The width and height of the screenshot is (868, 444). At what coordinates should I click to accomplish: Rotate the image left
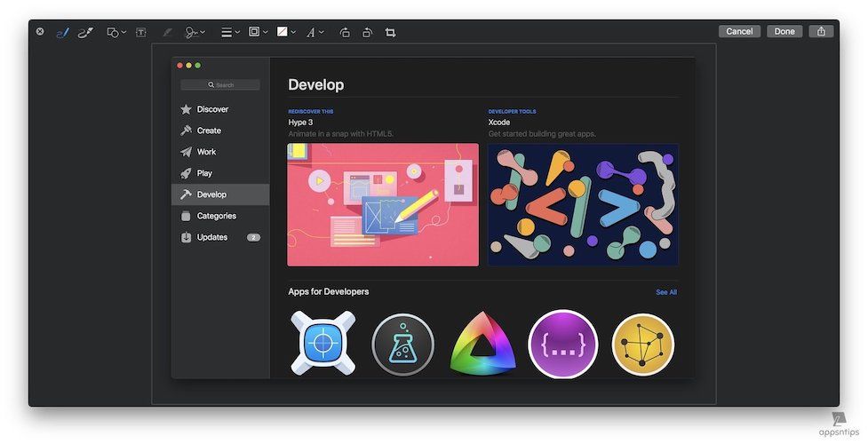[x=345, y=32]
